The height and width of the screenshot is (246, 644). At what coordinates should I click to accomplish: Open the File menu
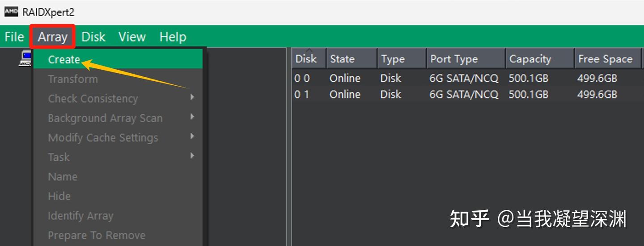pos(14,37)
